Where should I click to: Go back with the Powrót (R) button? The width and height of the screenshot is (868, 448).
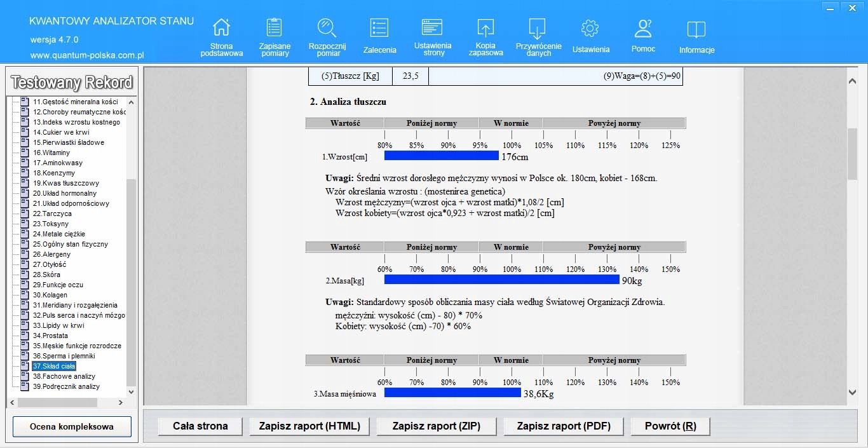coord(670,426)
